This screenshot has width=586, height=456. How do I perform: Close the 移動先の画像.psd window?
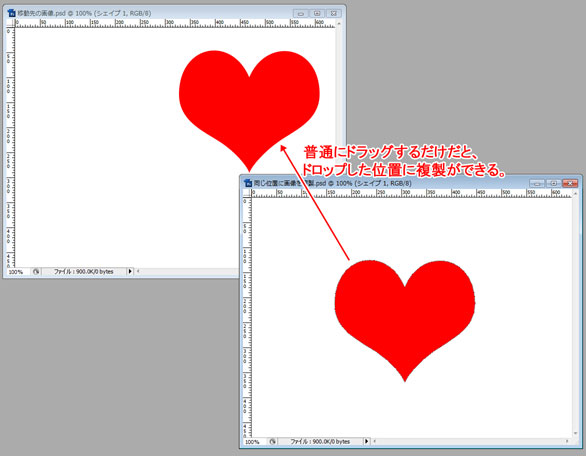coord(333,13)
